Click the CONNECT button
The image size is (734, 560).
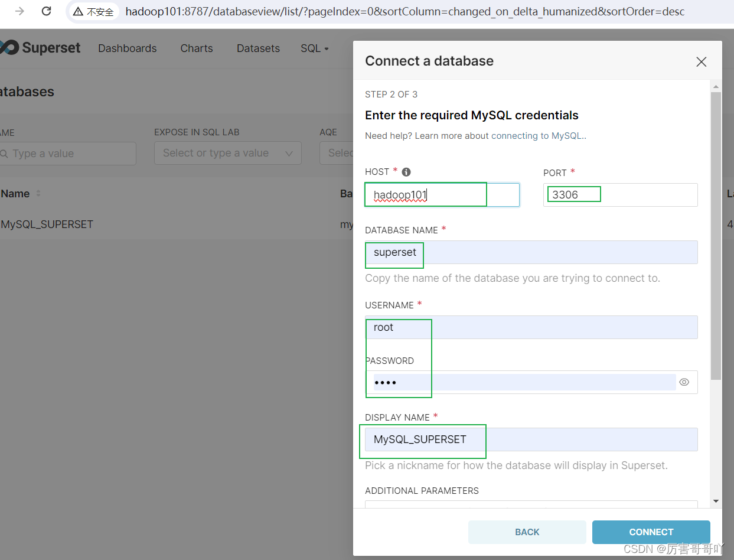tap(651, 532)
